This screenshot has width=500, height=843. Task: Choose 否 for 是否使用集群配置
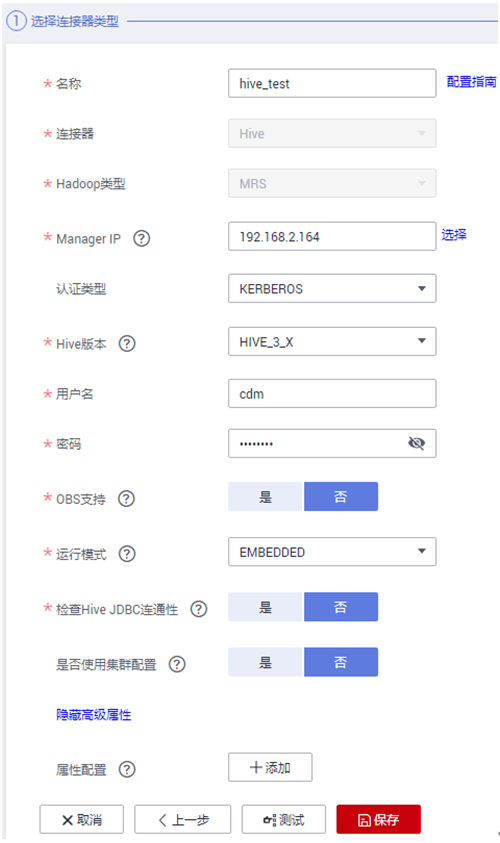coord(341,662)
